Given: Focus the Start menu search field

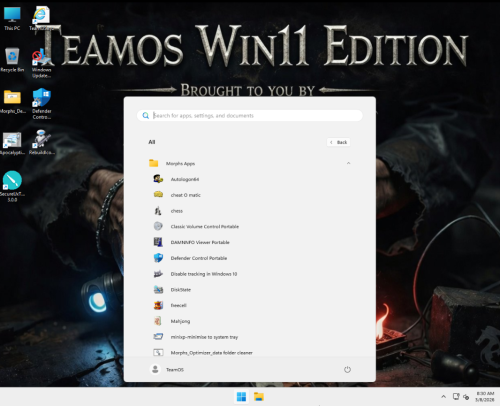Looking at the screenshot, I should tap(250, 116).
